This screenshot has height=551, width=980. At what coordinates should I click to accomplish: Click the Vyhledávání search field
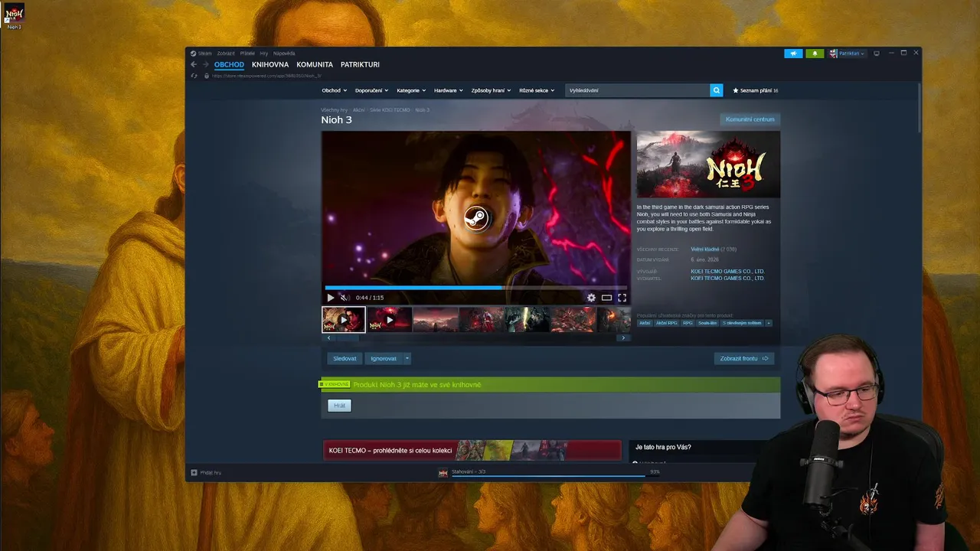[x=638, y=90]
